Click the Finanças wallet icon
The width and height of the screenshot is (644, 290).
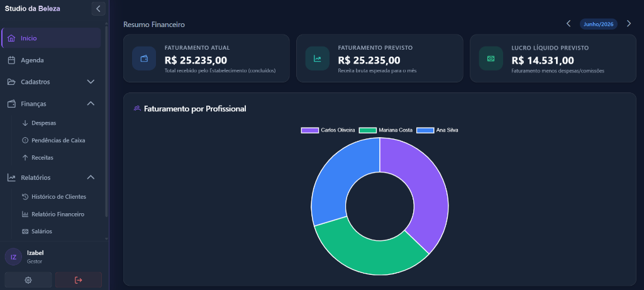click(11, 104)
